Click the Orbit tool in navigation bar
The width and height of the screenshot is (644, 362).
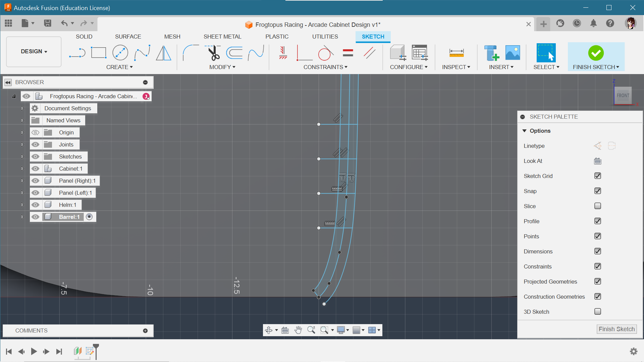(269, 330)
